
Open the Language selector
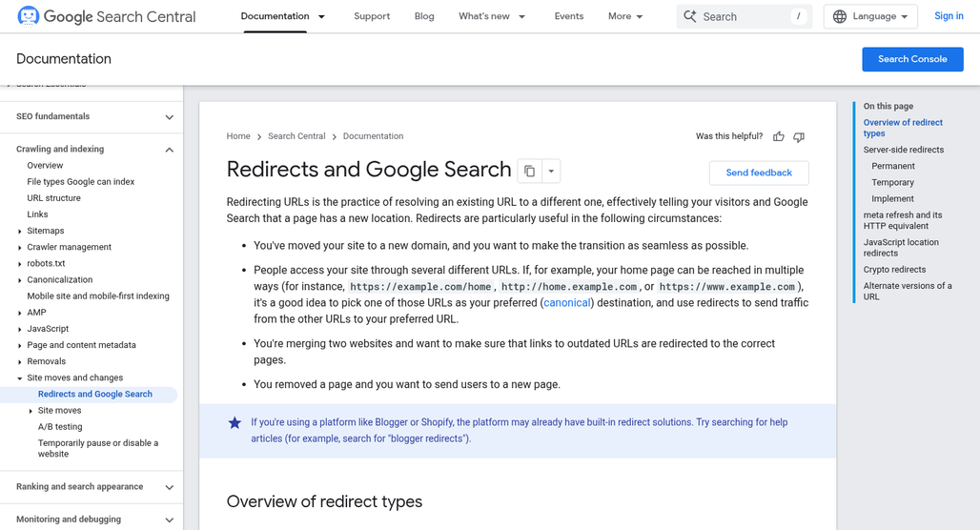[870, 16]
